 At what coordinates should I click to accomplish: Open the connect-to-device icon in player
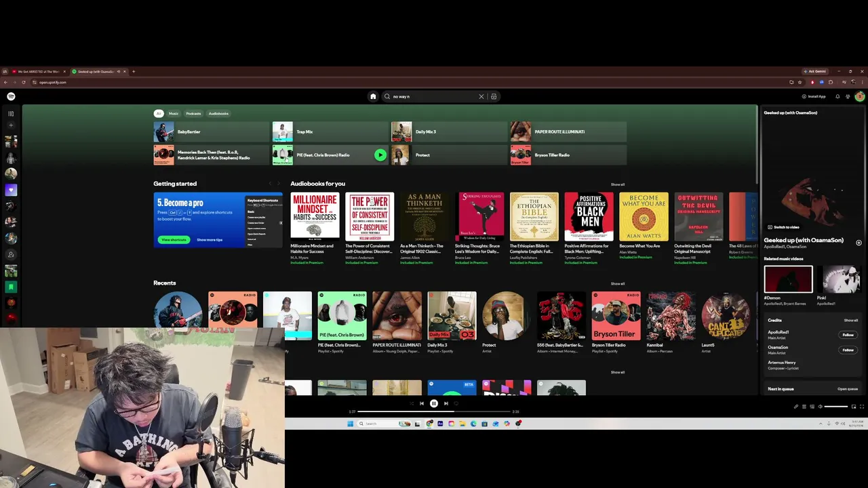812,407
